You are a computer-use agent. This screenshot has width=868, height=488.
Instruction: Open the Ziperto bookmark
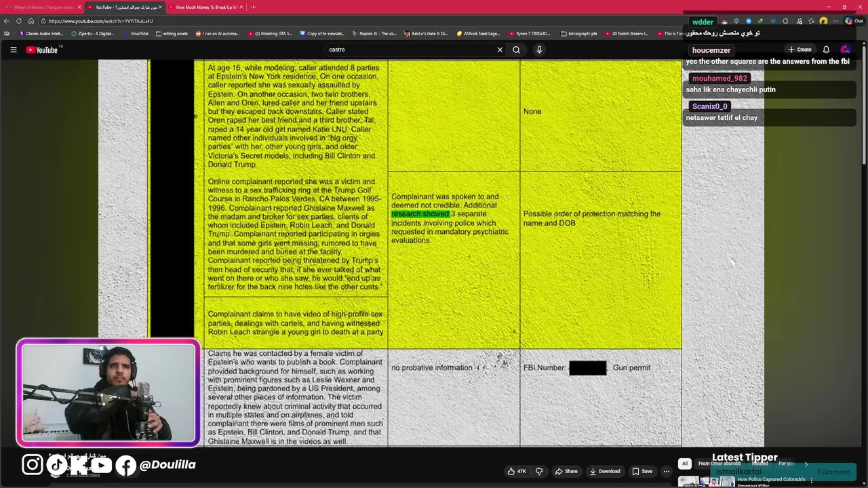tap(93, 33)
